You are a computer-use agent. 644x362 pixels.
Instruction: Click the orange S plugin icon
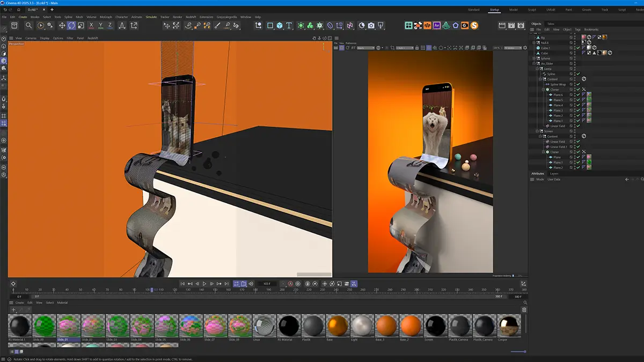tap(475, 25)
